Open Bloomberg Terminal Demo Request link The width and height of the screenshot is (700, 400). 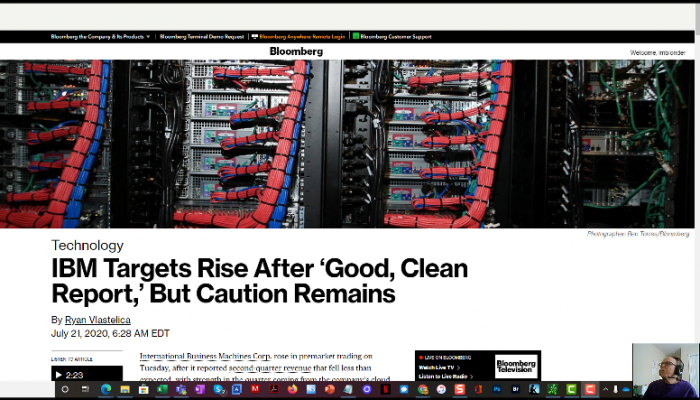coord(202,37)
